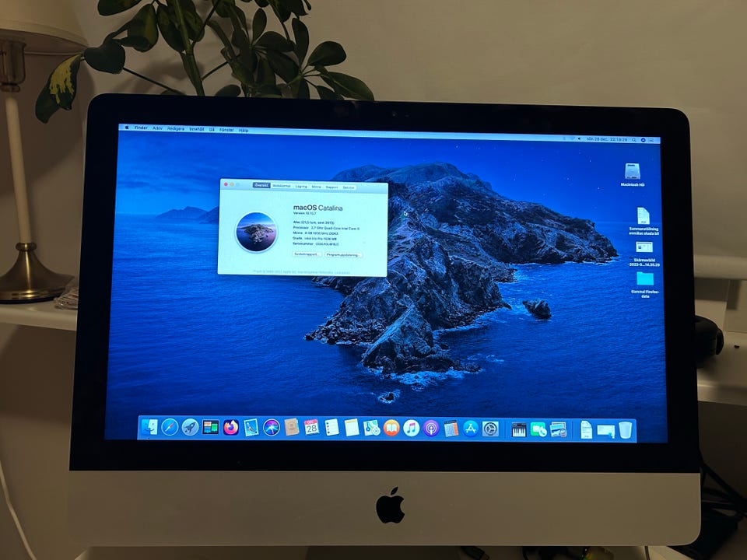Screen dimensions: 747x560
Task: Open the green FaceTime icon in Dock
Action: 538,430
